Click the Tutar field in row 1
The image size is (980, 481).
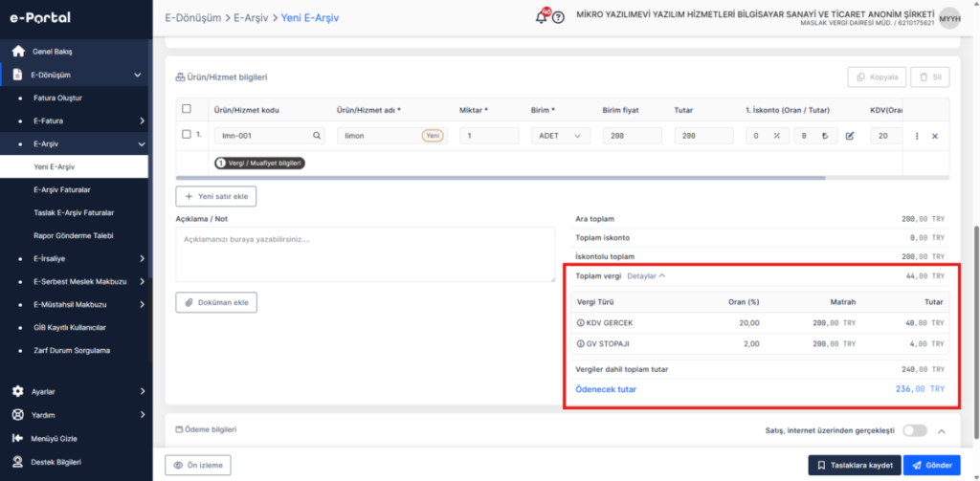point(703,136)
